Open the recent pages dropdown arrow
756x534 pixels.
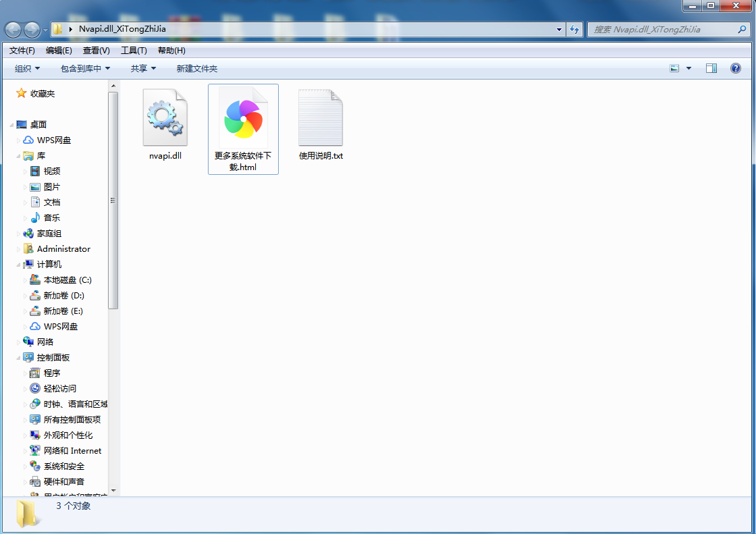(x=46, y=30)
